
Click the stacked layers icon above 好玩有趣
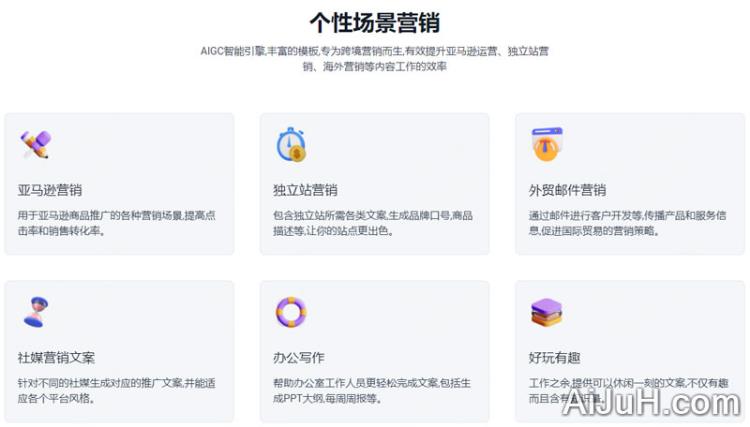(x=547, y=313)
